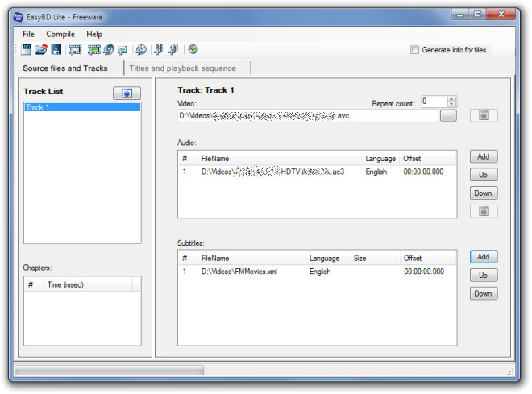The width and height of the screenshot is (532, 394).
Task: Select the .ac3 audio file row
Action: (317, 172)
